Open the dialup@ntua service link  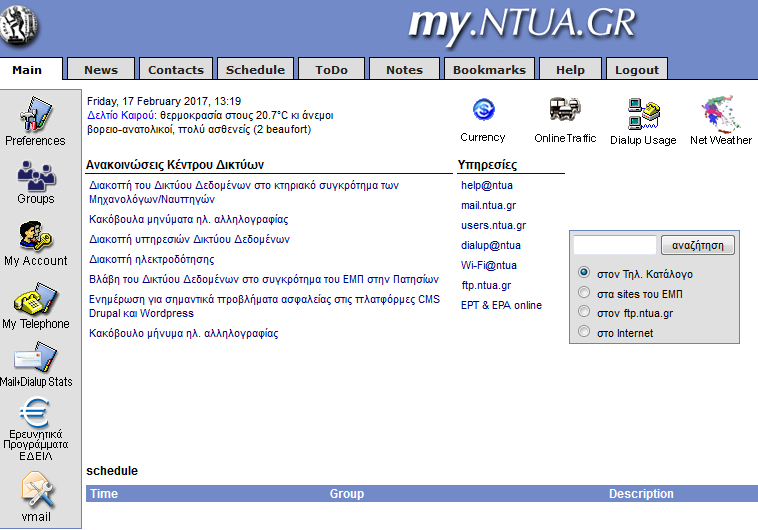click(491, 245)
